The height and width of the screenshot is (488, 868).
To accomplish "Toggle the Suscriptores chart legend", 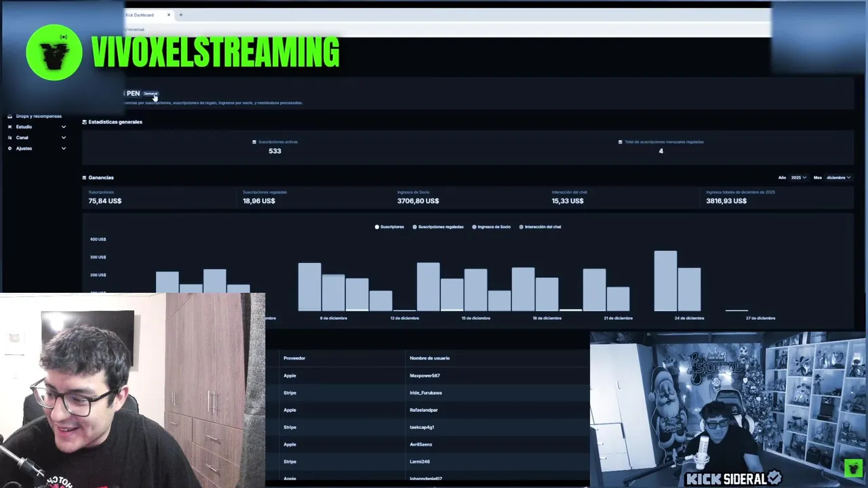I will (389, 227).
